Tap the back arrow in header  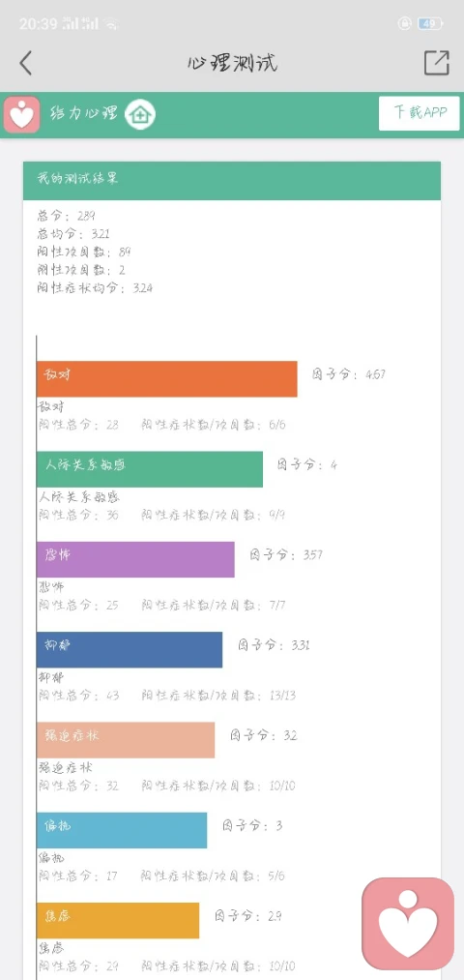(x=25, y=63)
